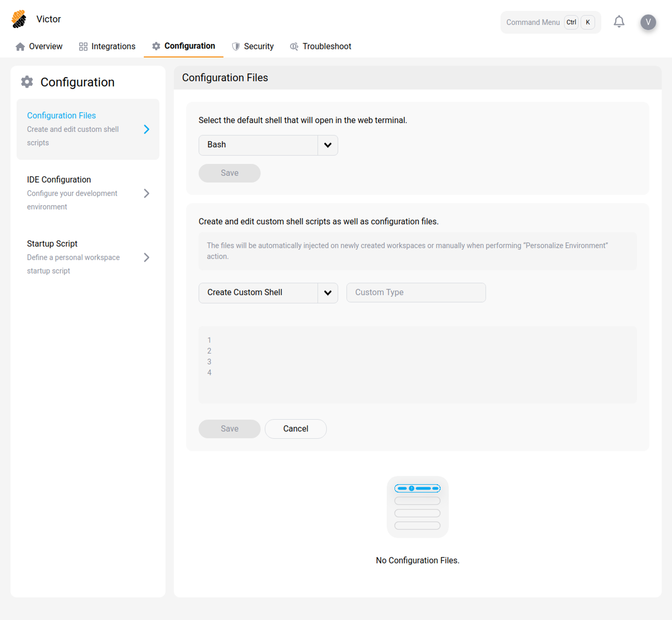Cancel the custom shell script edit
The height and width of the screenshot is (620, 672).
[x=295, y=429]
